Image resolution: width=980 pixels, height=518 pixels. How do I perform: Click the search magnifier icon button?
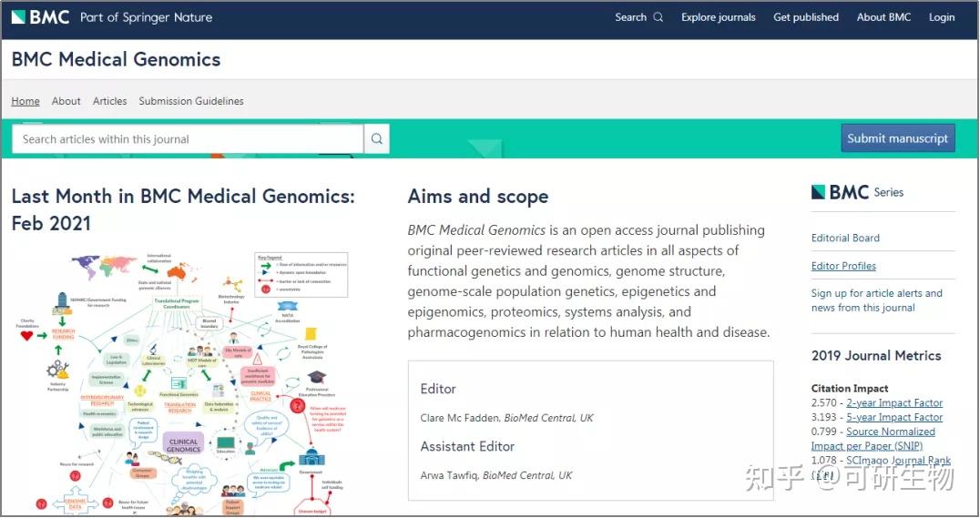point(377,139)
